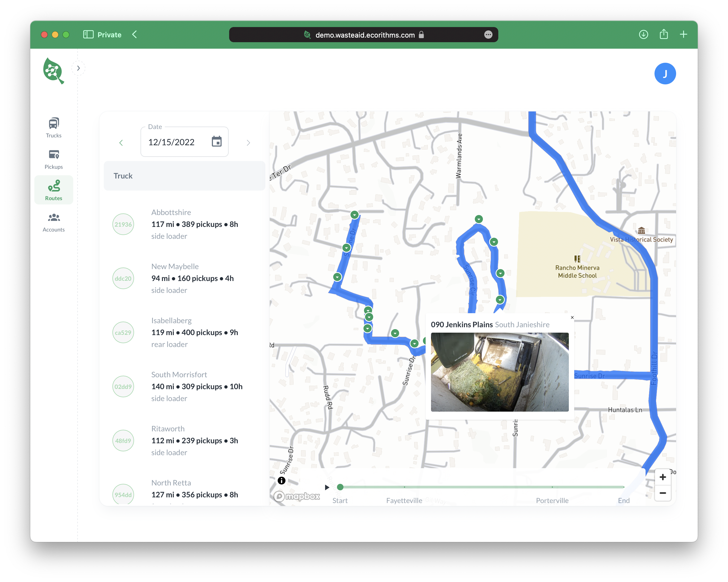Viewport: 728px width, 582px height.
Task: Open the Accounts section
Action: pos(54,222)
